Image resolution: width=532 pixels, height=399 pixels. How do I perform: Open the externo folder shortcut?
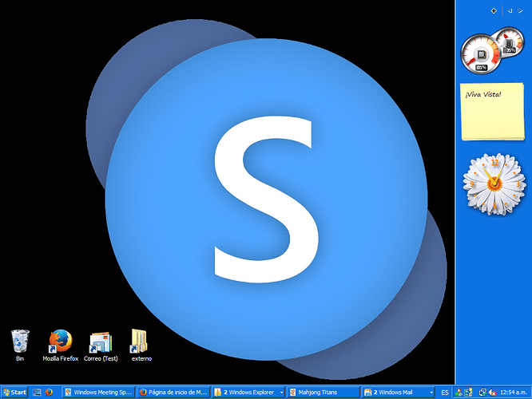[141, 345]
